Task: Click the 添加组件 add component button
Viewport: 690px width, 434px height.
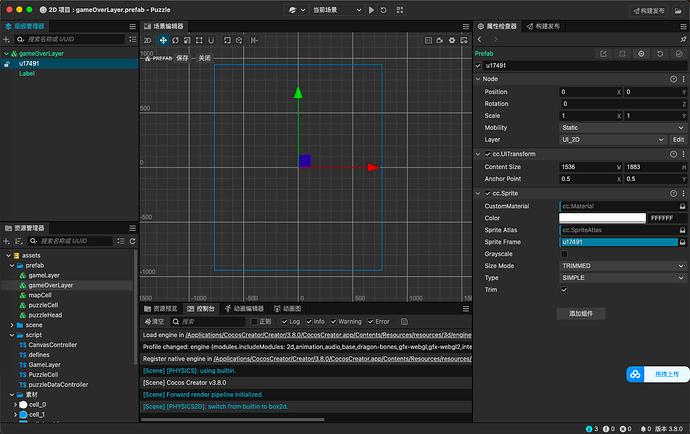Action: click(x=580, y=314)
